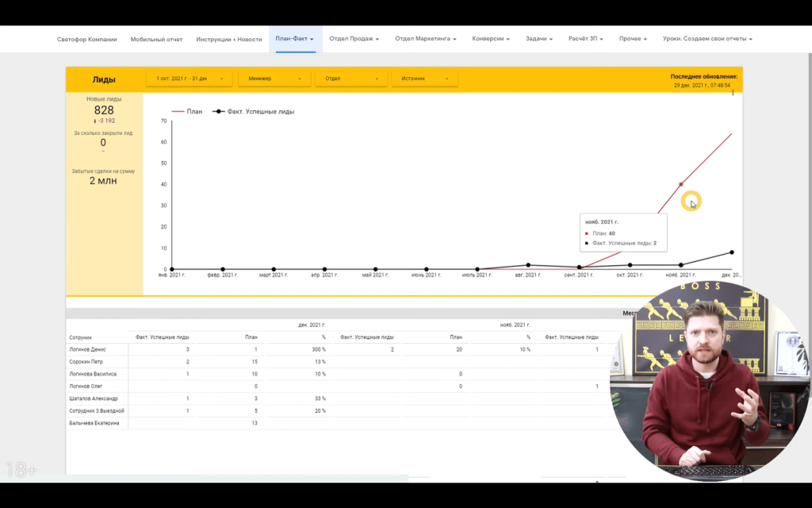Click the November План data point
Image resolution: width=812 pixels, height=508 pixels.
point(680,184)
